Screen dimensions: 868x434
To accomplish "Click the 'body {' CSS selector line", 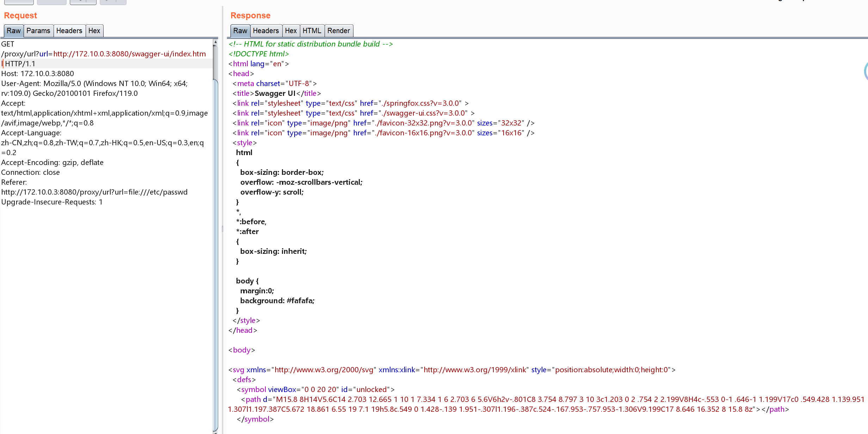I will [x=247, y=281].
